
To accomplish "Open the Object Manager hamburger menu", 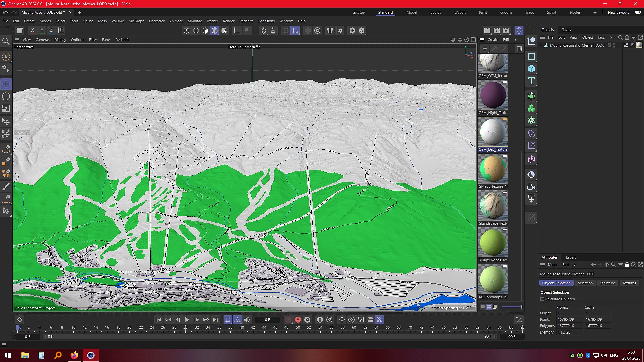I will [542, 37].
